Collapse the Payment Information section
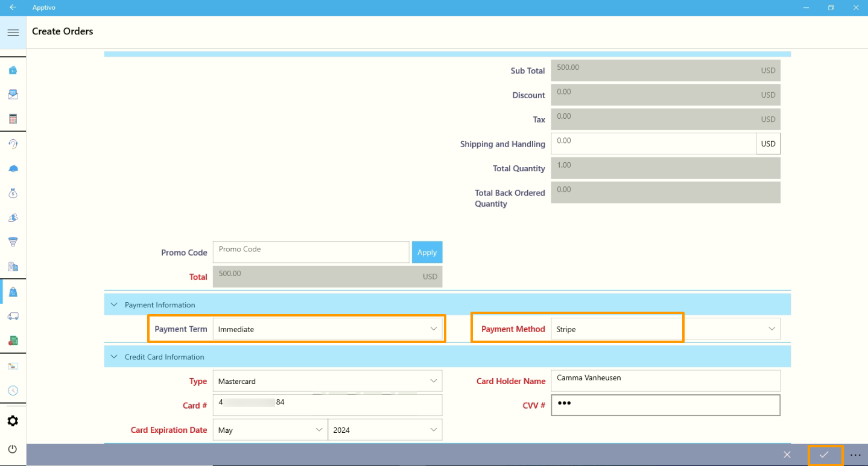The height and width of the screenshot is (466, 868). pyautogui.click(x=113, y=305)
